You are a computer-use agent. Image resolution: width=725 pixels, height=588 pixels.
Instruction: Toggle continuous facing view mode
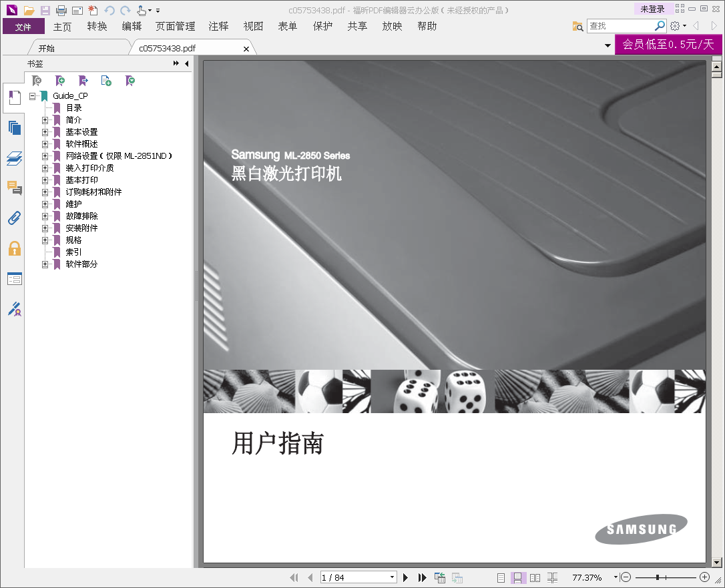(552, 577)
